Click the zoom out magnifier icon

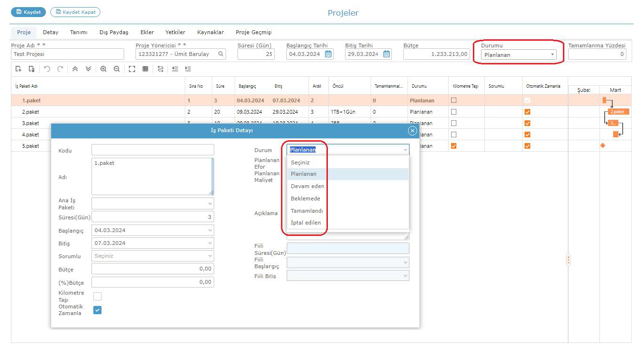(117, 69)
